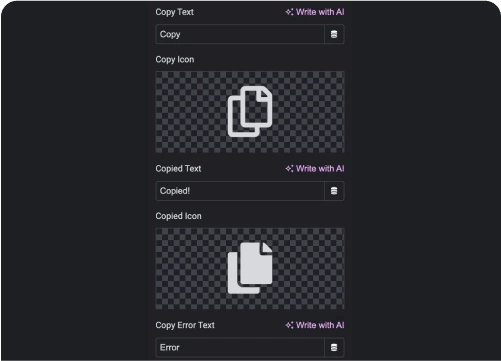
Task: Click the Copy Error Text label
Action: [185, 325]
